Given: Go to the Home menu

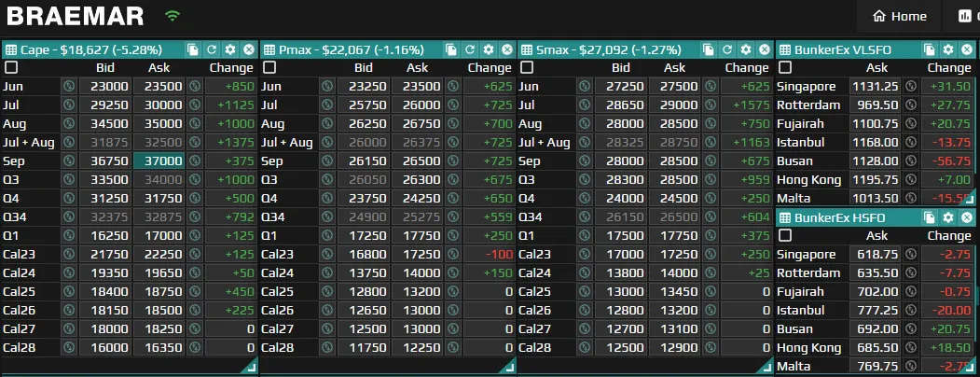Looking at the screenshot, I should pos(899,16).
